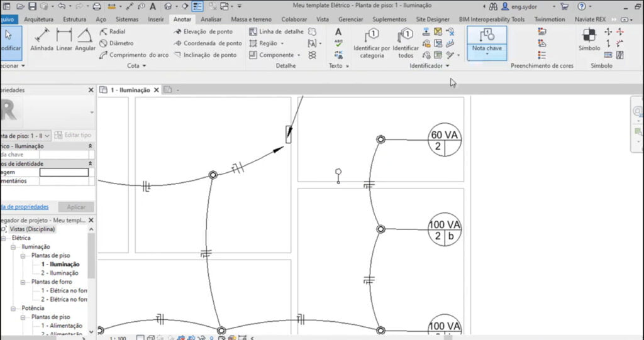Collapse the Potência tree node
This screenshot has width=644, height=340.
pos(13,309)
